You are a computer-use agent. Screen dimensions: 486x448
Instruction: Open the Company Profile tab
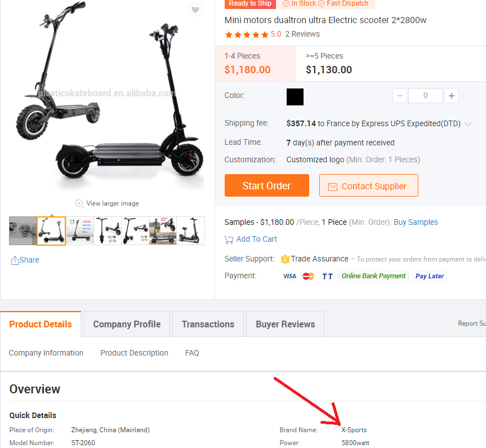coord(127,324)
